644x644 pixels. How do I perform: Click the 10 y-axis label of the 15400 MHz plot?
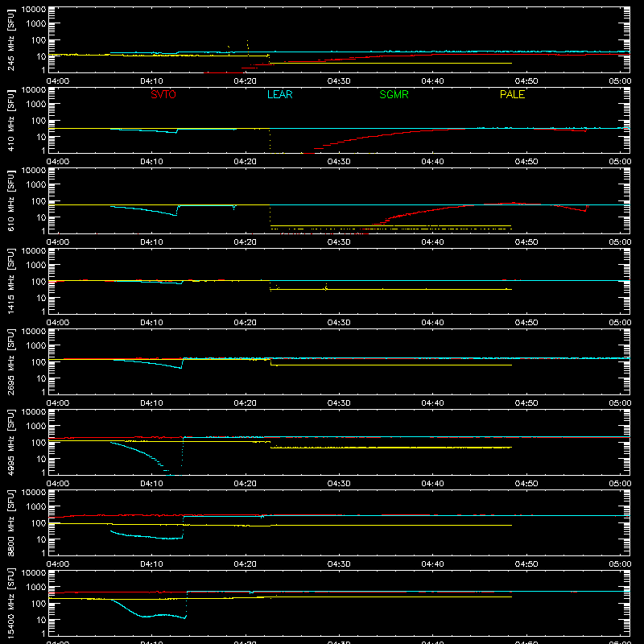click(x=41, y=620)
